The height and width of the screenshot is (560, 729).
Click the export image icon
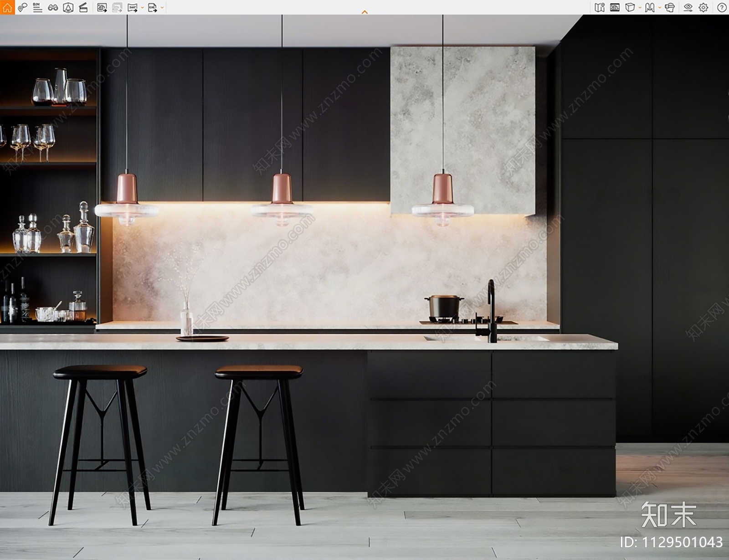[102, 7]
